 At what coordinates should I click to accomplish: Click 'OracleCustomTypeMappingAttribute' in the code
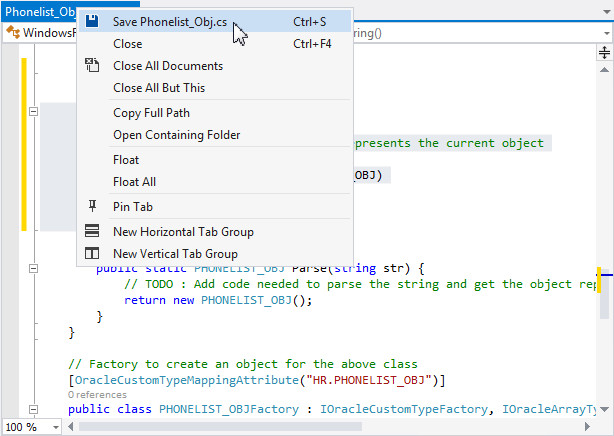pos(187,380)
